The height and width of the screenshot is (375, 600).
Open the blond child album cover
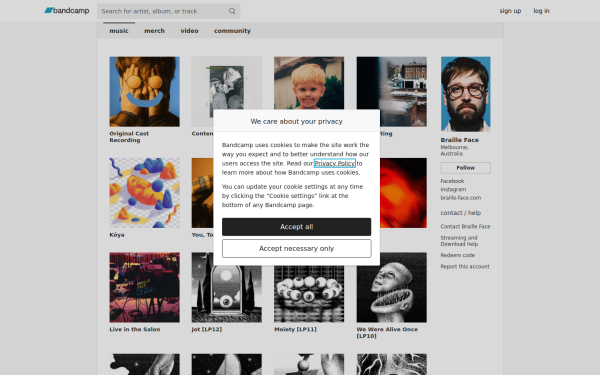point(309,83)
